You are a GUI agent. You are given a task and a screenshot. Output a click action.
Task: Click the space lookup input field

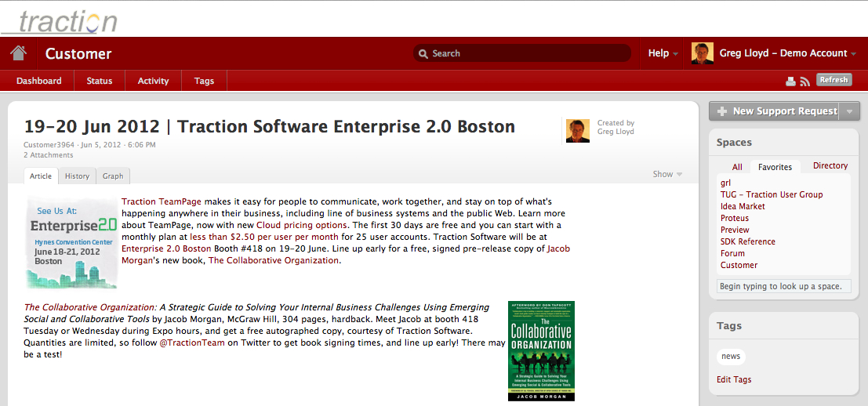click(x=784, y=286)
